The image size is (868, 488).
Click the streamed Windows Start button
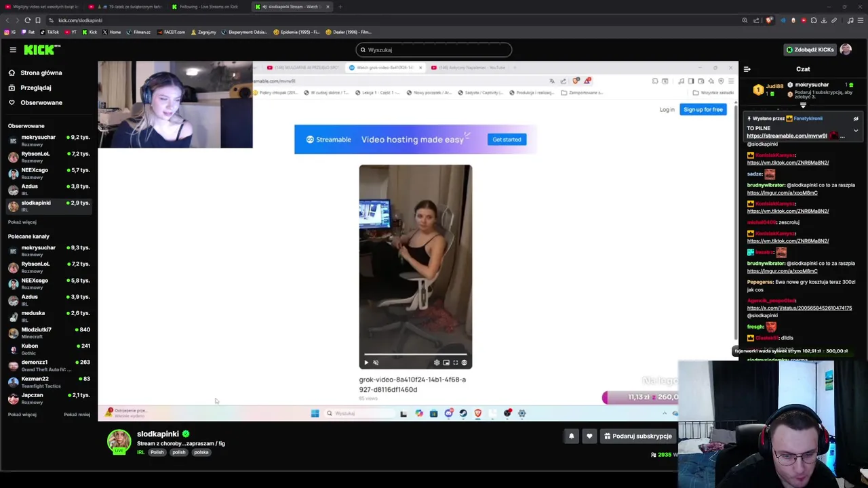click(315, 413)
